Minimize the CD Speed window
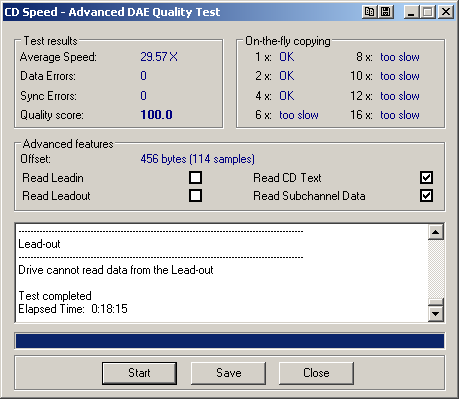459x399 pixels. pyautogui.click(x=411, y=12)
